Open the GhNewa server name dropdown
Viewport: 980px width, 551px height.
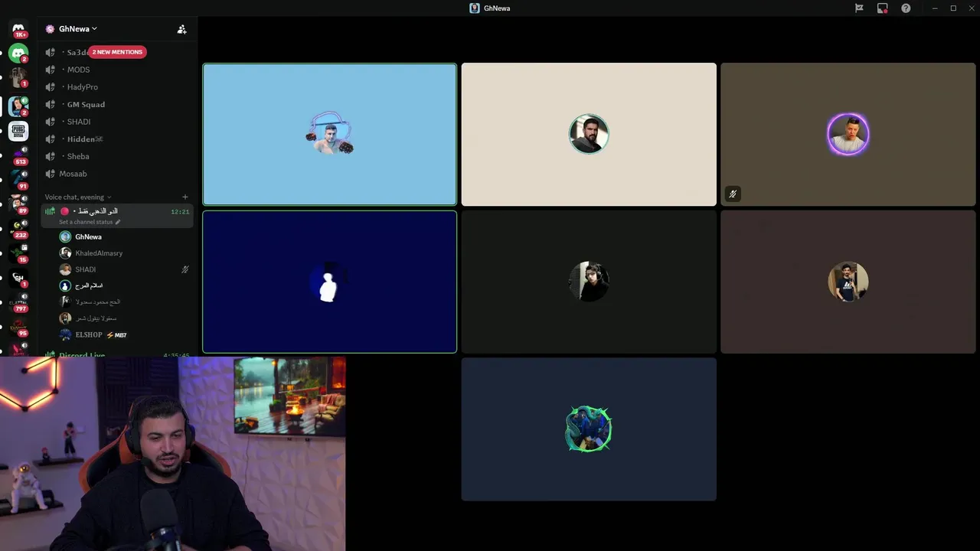[78, 29]
